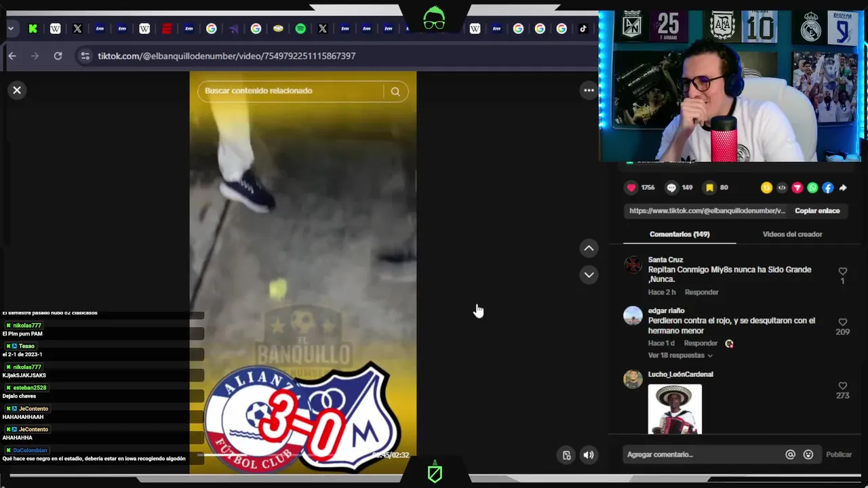Click the Teaao username in the chat
The width and height of the screenshot is (868, 488).
(x=26, y=346)
